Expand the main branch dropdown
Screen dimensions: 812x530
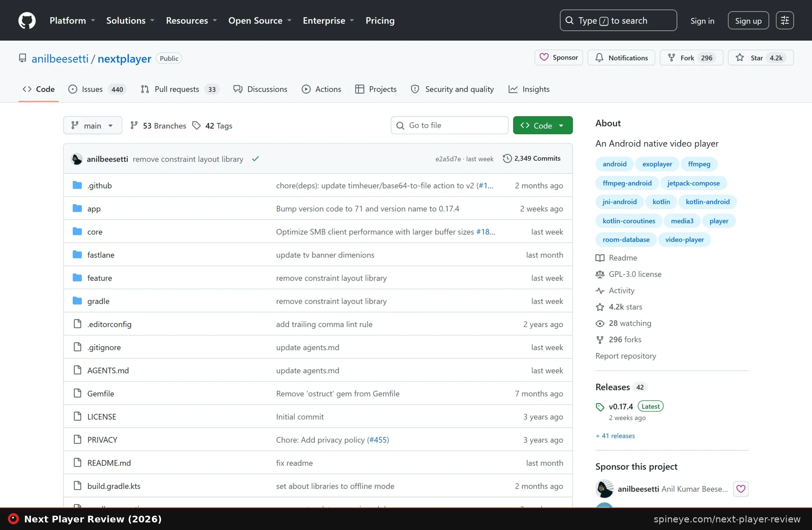click(92, 126)
